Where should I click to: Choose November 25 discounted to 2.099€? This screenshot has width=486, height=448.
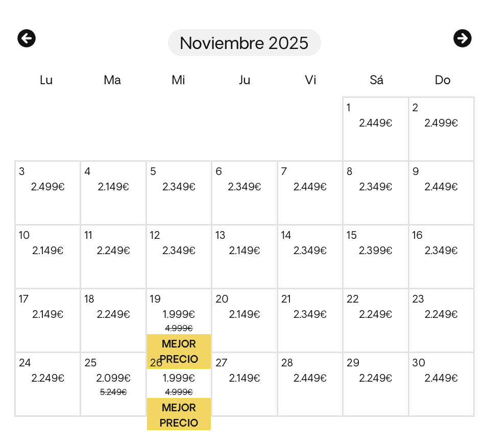coord(113,384)
